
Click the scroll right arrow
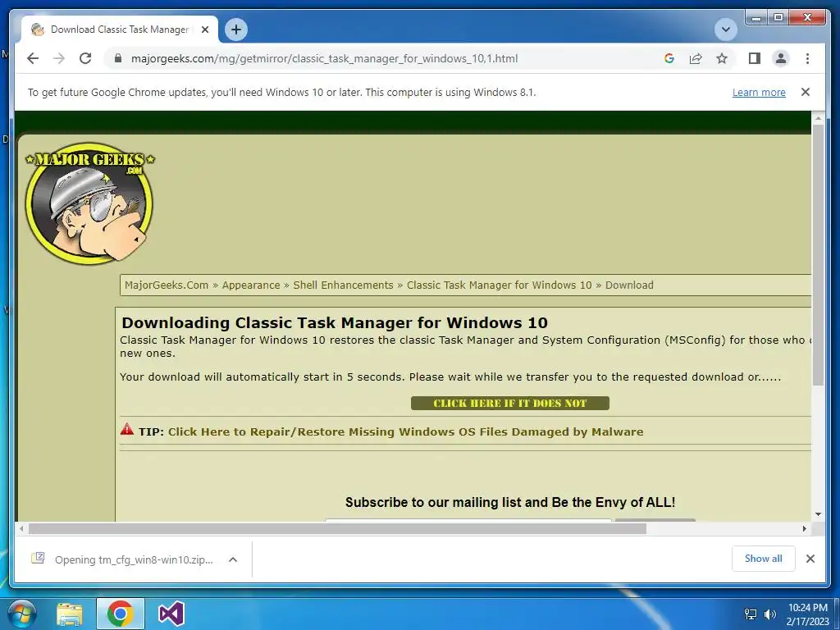(804, 529)
